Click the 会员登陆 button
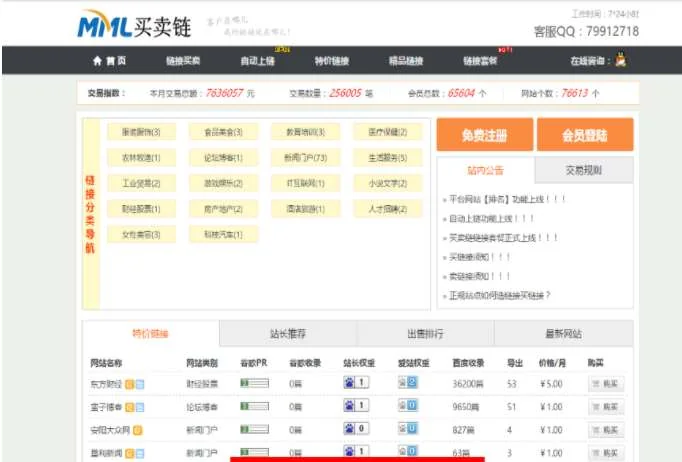 tap(584, 135)
